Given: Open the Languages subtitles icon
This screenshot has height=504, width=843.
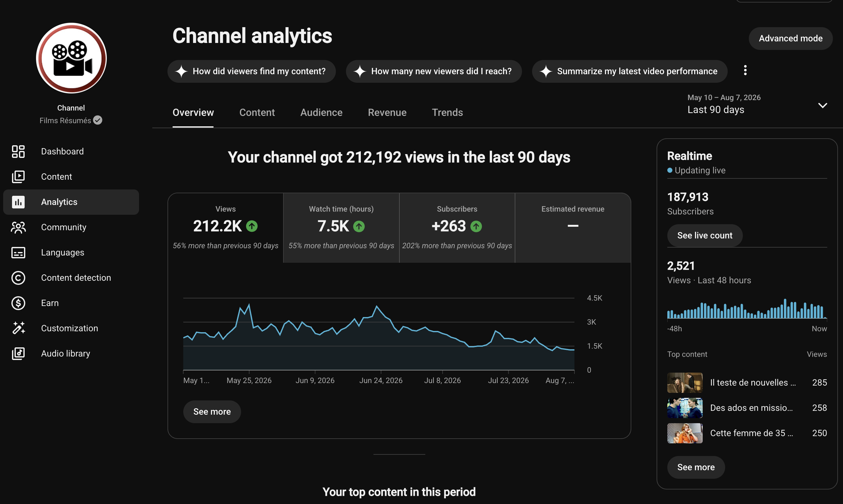Looking at the screenshot, I should tap(18, 252).
